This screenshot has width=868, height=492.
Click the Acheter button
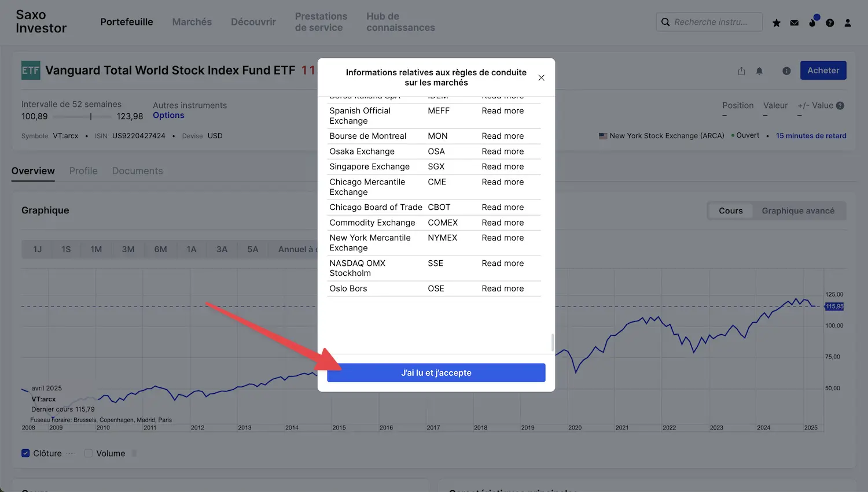[823, 71]
